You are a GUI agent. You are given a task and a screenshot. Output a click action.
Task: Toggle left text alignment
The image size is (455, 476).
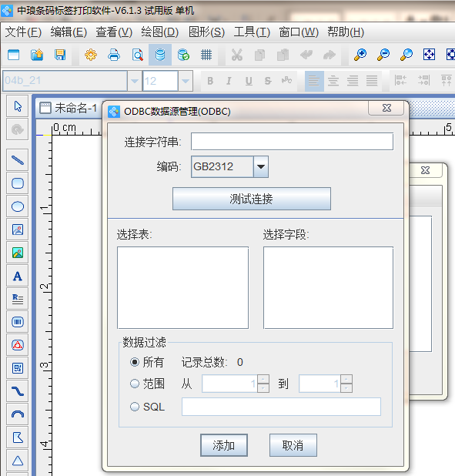(314, 81)
